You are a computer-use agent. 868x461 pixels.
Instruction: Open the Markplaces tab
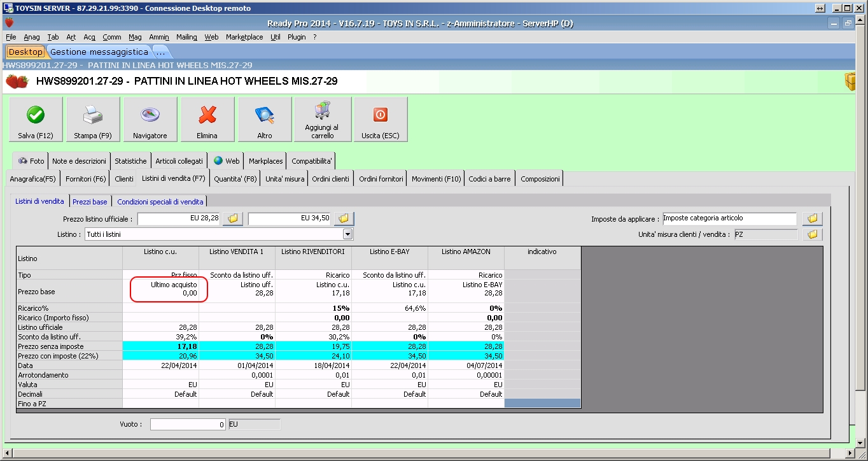coord(266,161)
